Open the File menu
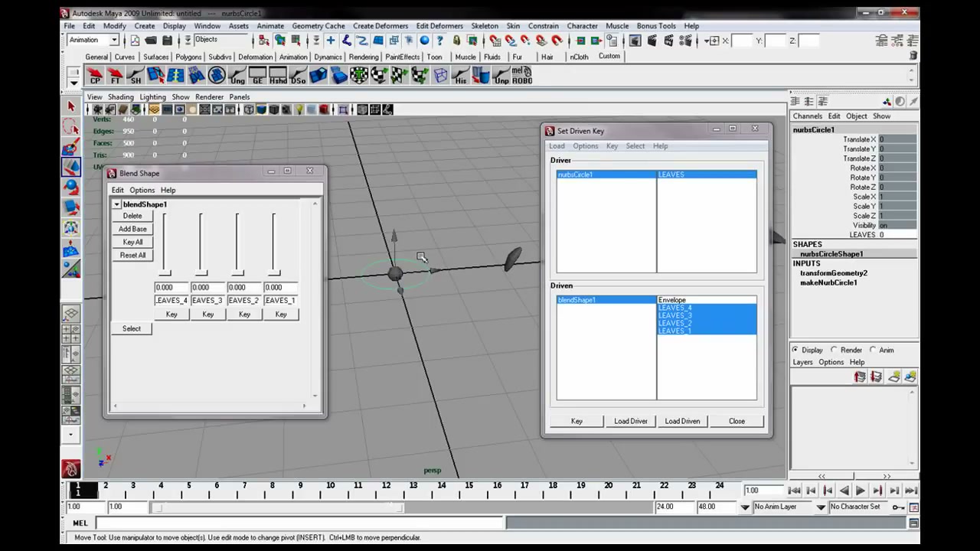This screenshot has width=980, height=551. coord(69,26)
